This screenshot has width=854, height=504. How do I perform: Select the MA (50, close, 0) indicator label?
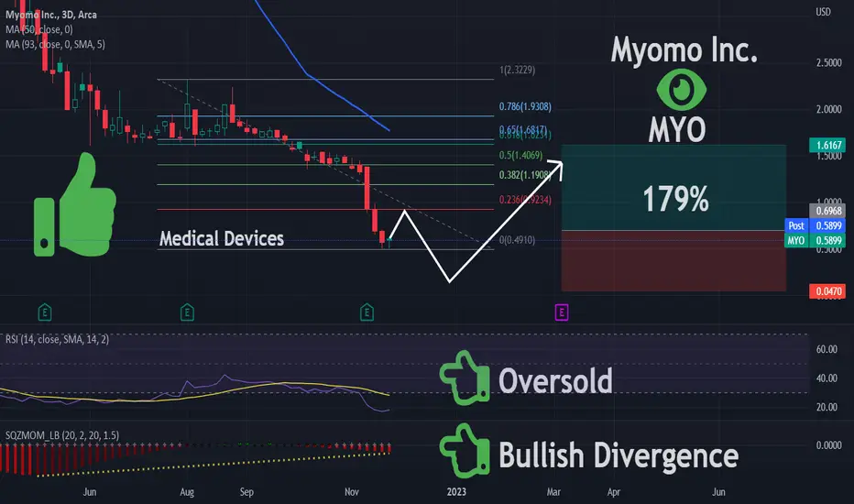(39, 29)
